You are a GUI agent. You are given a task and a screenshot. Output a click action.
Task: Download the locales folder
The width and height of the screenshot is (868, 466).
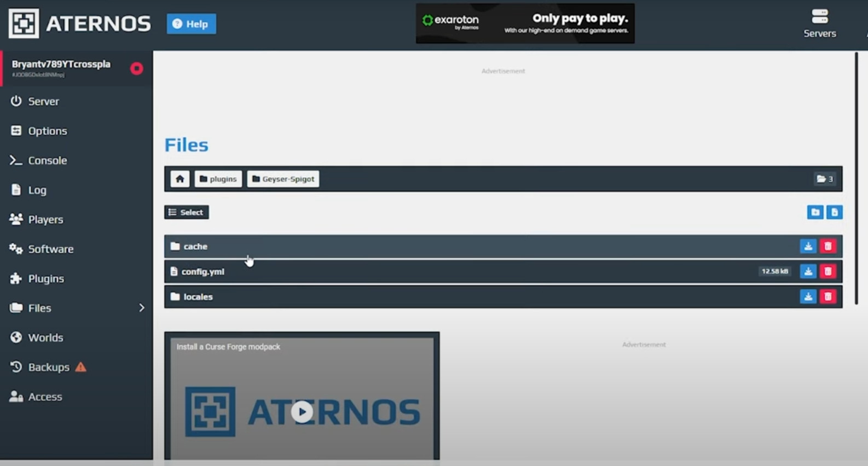[808, 296]
